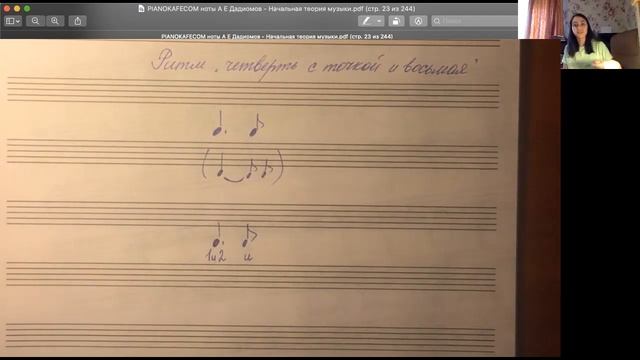Close the Preview window with red button

point(7,9)
